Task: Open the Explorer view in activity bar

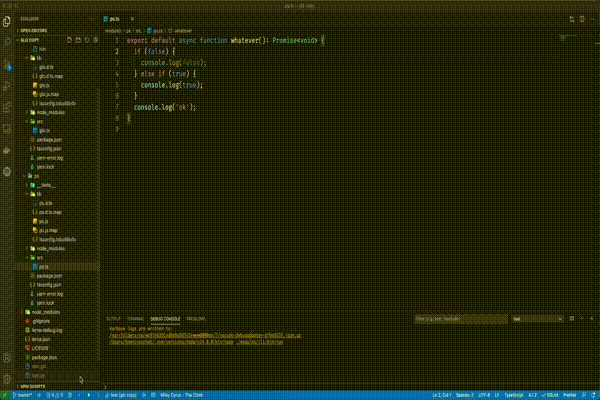Action: pos(7,19)
